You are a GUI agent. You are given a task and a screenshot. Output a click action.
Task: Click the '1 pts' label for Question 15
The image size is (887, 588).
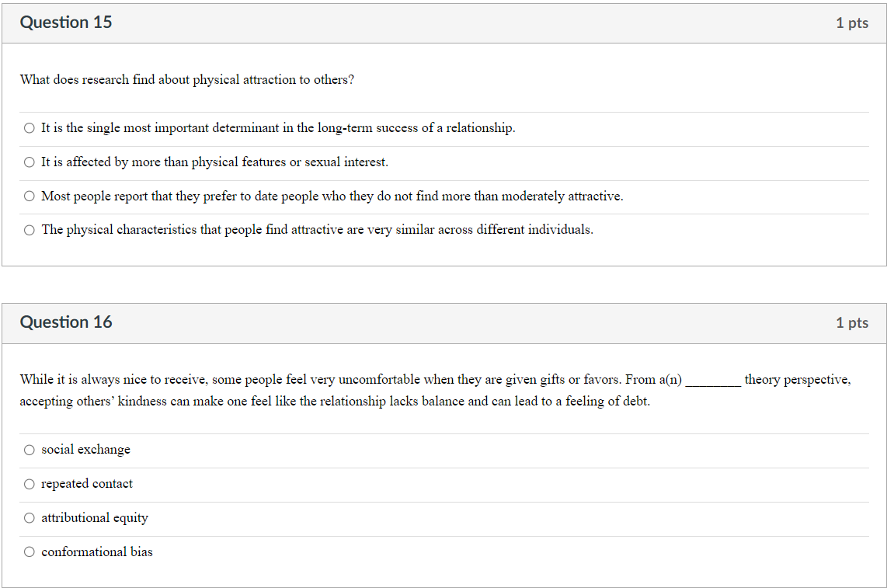[x=852, y=23]
